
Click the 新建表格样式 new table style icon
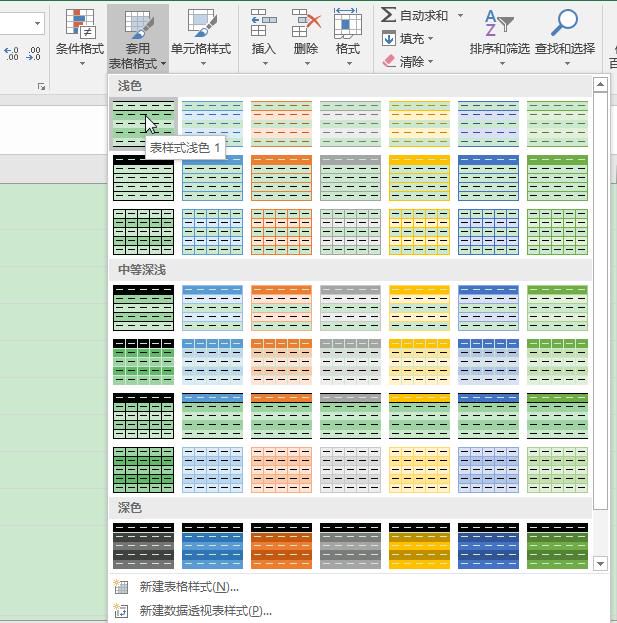[121, 587]
